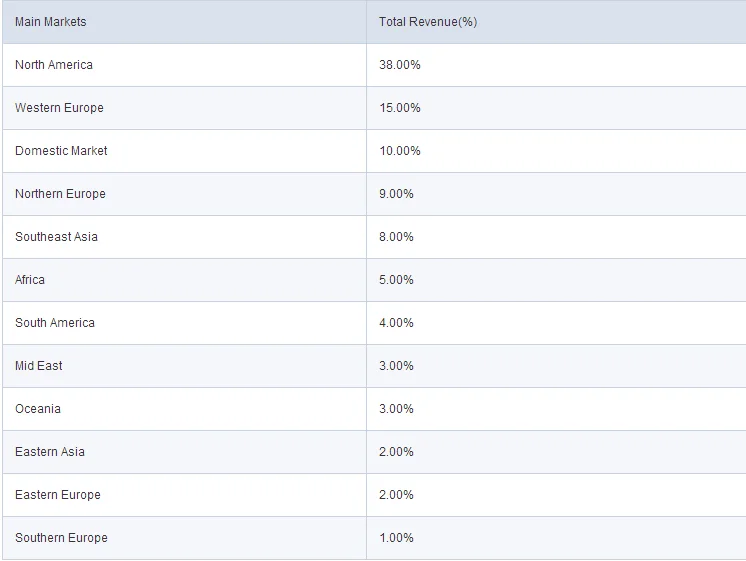
Task: Click the 9.00% revenue value
Action: coord(396,194)
